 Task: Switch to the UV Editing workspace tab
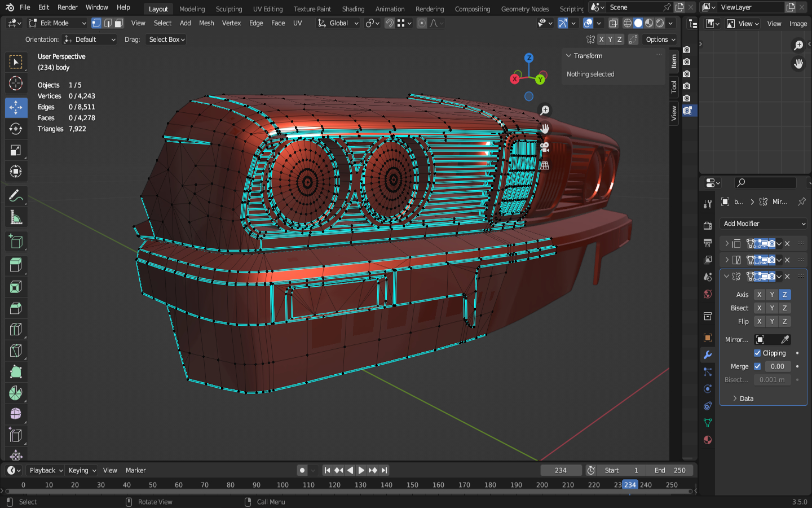tap(267, 9)
